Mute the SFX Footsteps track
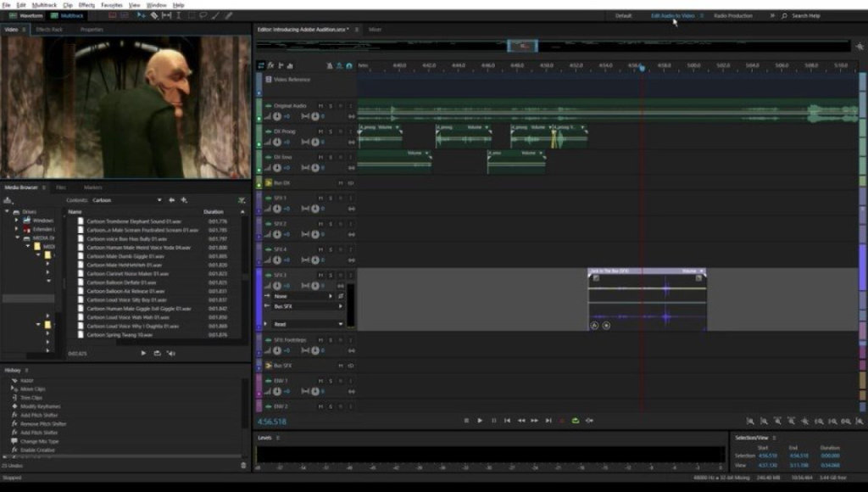Viewport: 868px width, 492px height. [x=320, y=339]
